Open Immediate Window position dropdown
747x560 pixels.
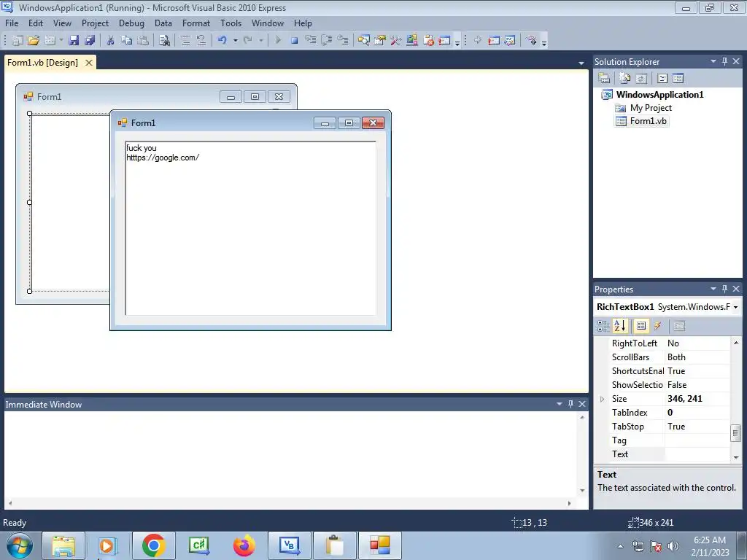point(560,404)
